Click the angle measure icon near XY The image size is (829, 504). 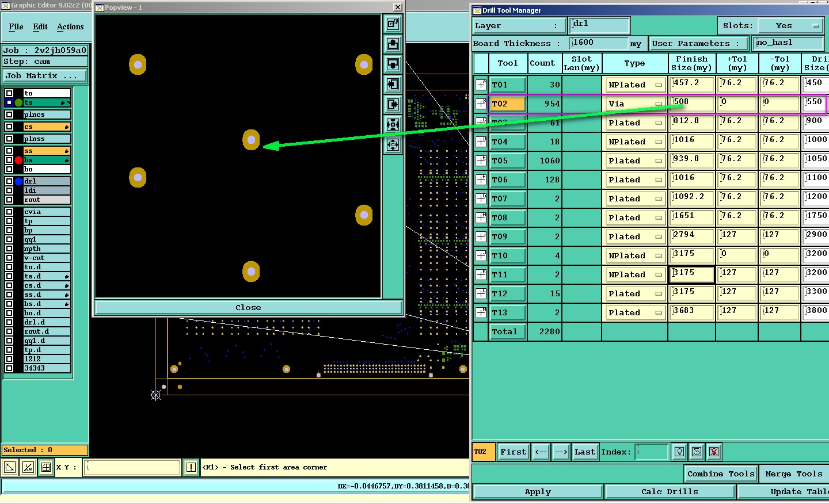(x=28, y=467)
